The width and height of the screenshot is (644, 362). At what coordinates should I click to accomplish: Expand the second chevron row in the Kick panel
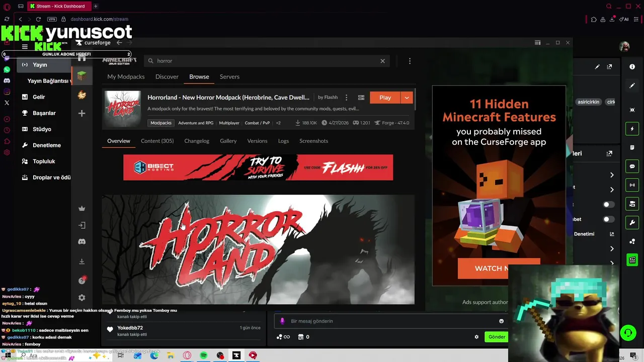point(612,190)
